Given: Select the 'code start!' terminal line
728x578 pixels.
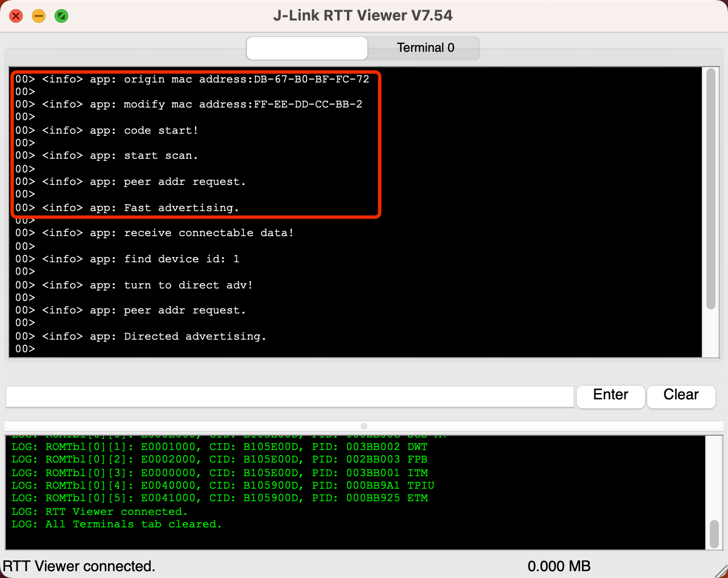Looking at the screenshot, I should (x=107, y=130).
